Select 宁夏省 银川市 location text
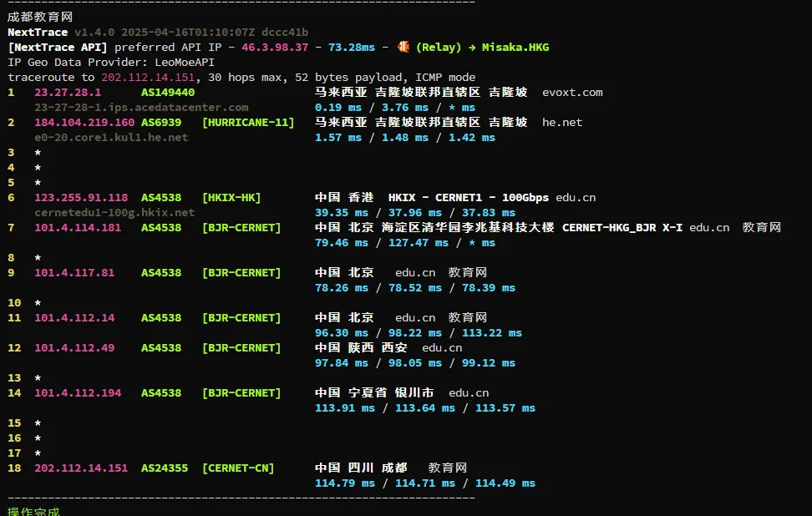 pos(391,392)
